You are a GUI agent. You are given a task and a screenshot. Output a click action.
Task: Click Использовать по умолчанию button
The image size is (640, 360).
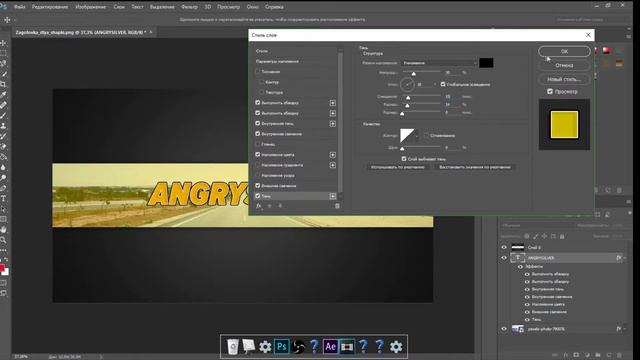pos(398,167)
